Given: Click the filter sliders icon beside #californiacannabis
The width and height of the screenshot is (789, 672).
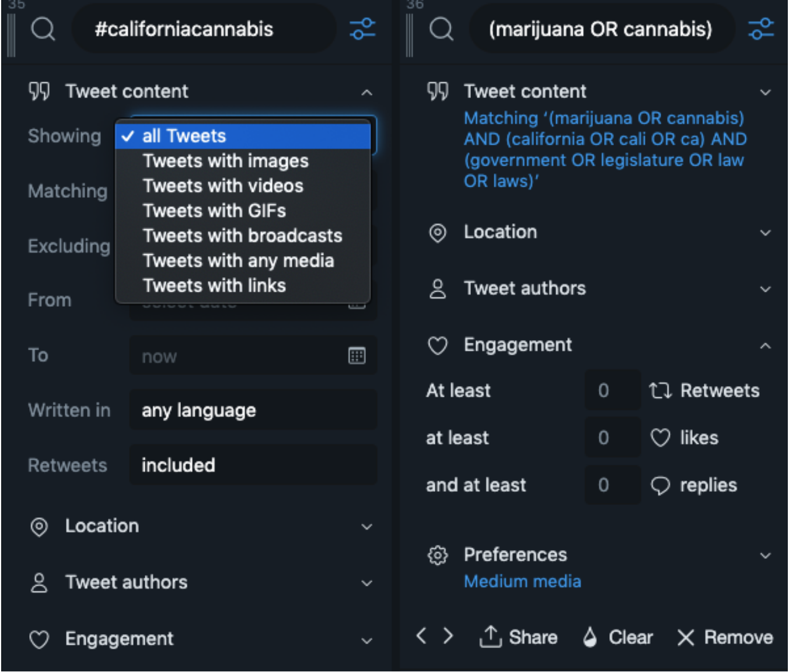Looking at the screenshot, I should (362, 29).
